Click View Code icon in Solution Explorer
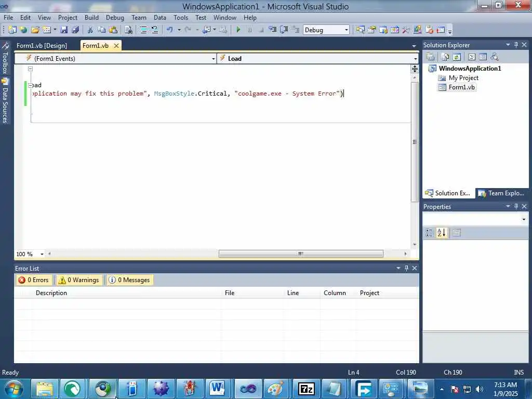 [472, 57]
